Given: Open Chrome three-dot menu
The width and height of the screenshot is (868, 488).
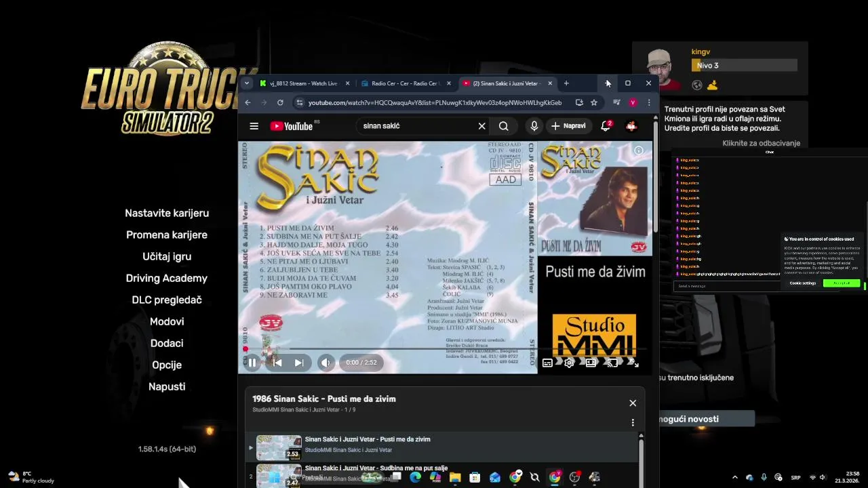Looking at the screenshot, I should 649,102.
